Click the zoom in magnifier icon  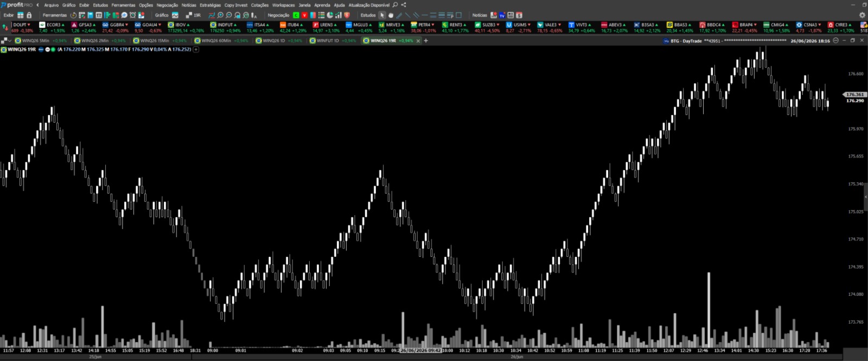pos(220,15)
